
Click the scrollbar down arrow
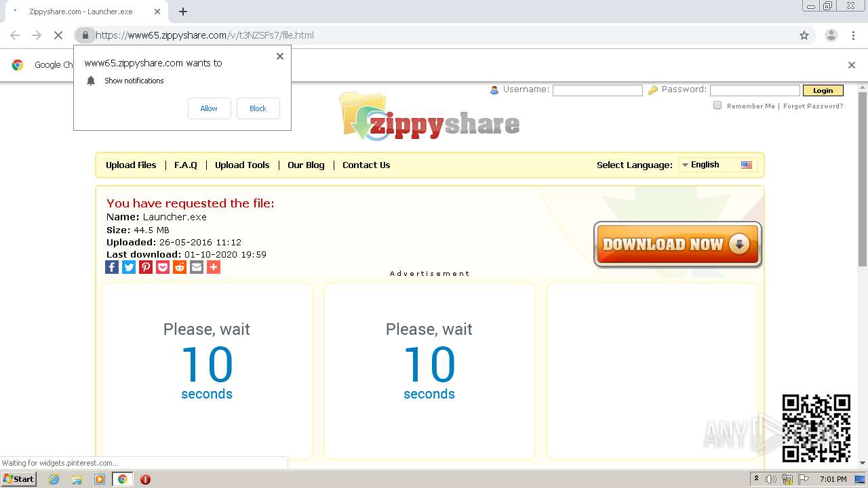pos(863,463)
